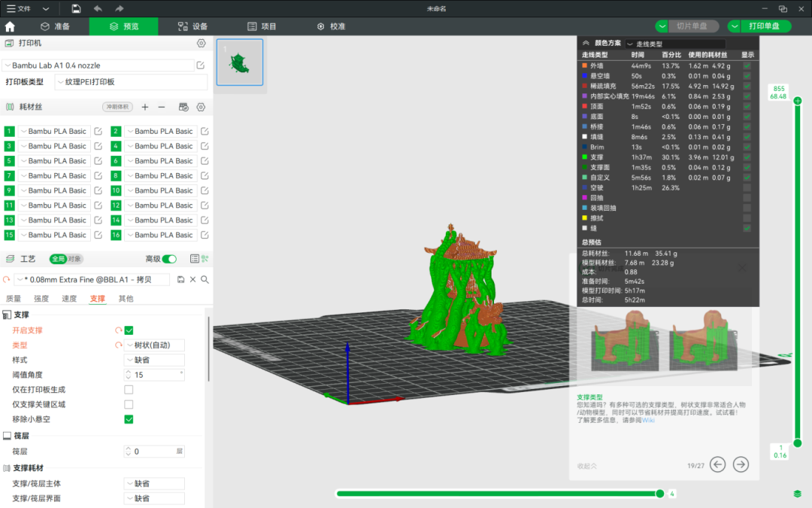812x508 pixels.
Task: Open the 走线类型 color scheme dropdown
Action: [x=675, y=44]
